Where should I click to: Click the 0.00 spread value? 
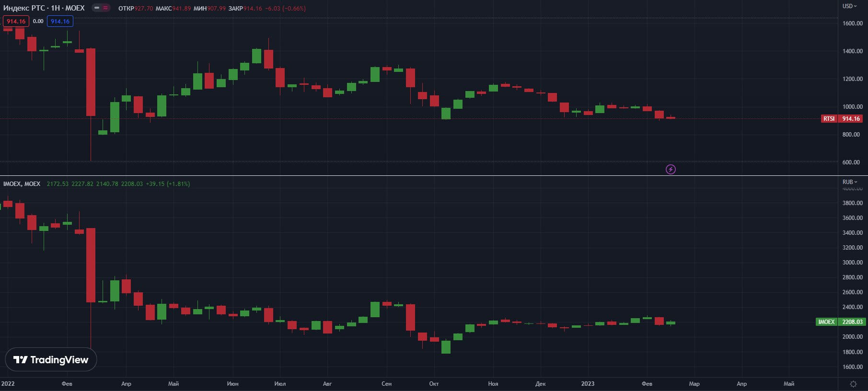38,21
